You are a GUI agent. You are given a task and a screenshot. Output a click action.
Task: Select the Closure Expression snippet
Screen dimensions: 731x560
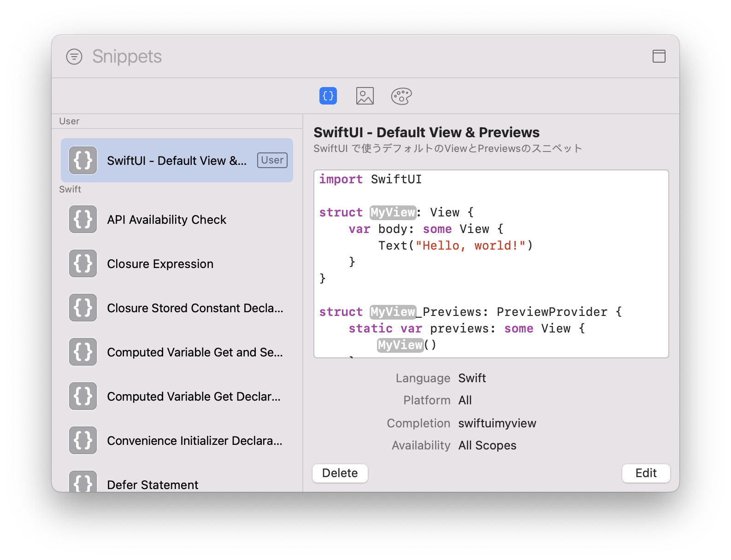tap(177, 263)
